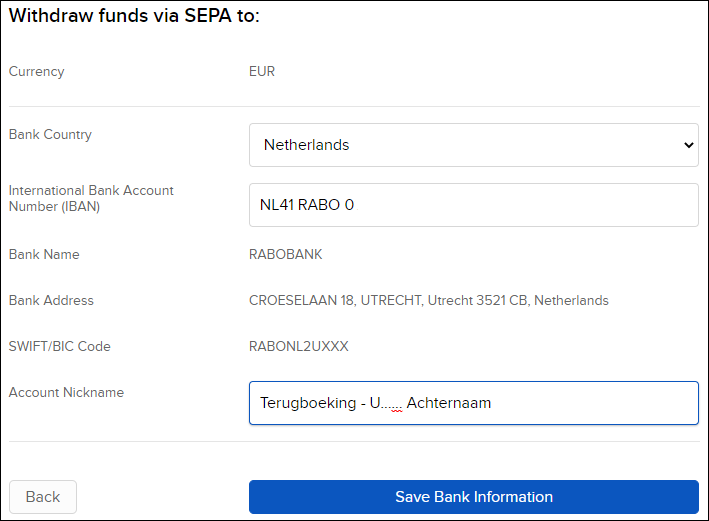Image resolution: width=709 pixels, height=521 pixels.
Task: Click the 'Withdraw funds via SEPA to:' heading
Action: (134, 16)
